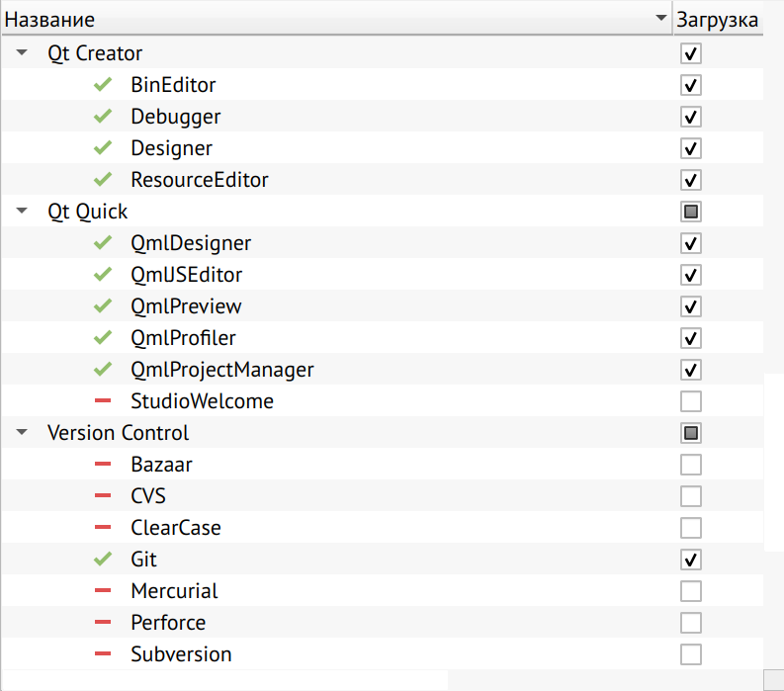This screenshot has width=784, height=691.
Task: Select the Bazaar plugin name
Action: coord(161,465)
